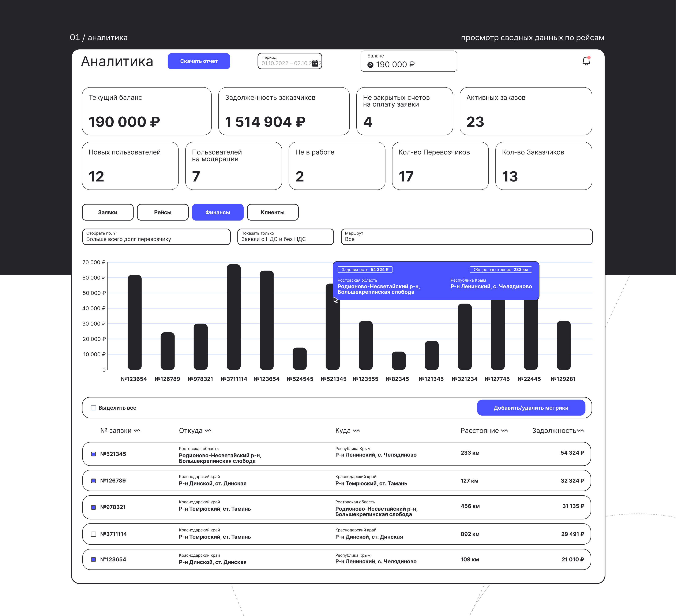Switch to the Клиенты tab
The height and width of the screenshot is (616, 676).
[273, 212]
